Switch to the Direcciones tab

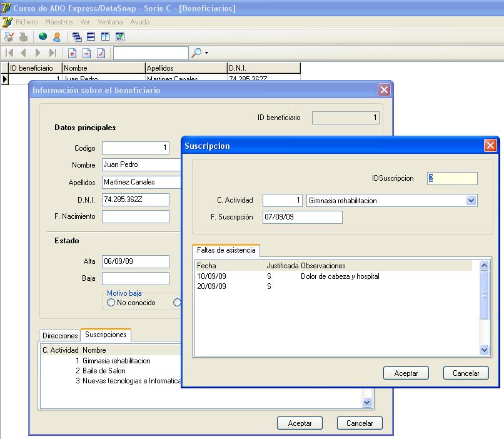tap(60, 336)
